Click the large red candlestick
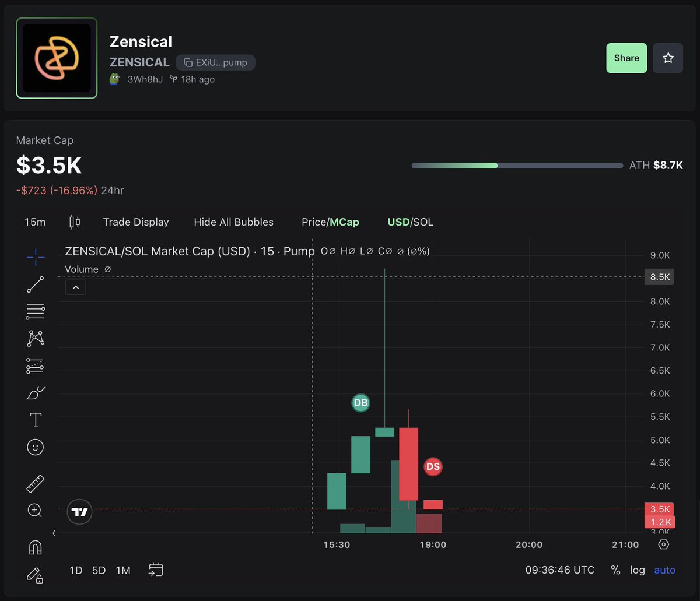 click(409, 464)
